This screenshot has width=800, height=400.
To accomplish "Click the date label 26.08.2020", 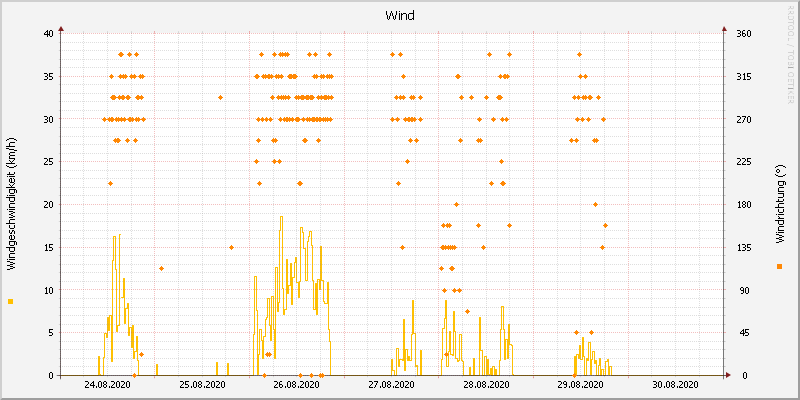I will click(x=295, y=384).
